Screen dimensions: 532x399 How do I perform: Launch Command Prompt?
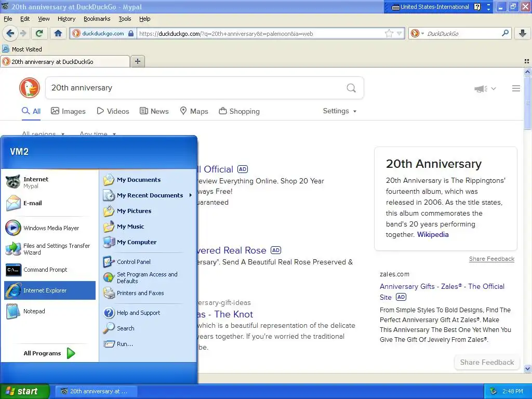(x=50, y=270)
